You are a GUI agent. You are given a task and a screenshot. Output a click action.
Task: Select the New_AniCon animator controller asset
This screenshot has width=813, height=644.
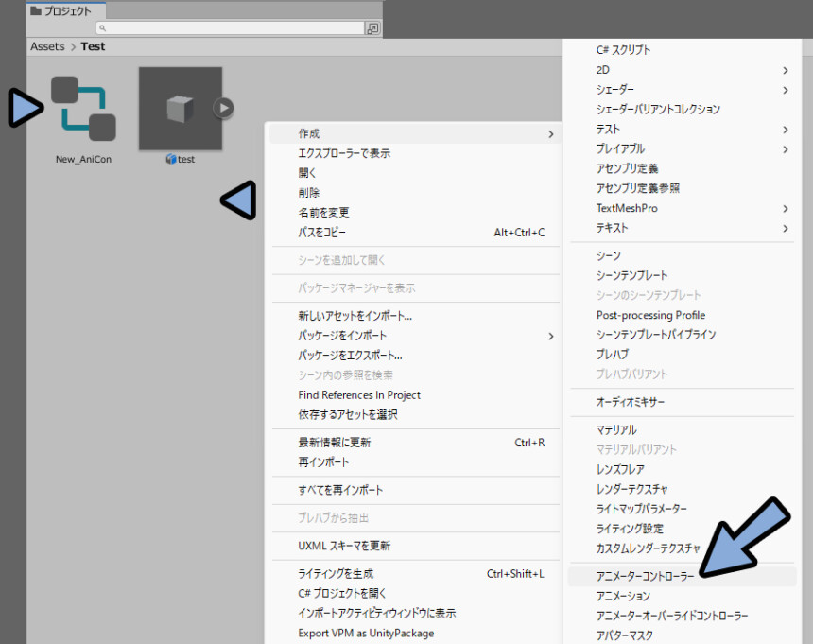[x=83, y=109]
